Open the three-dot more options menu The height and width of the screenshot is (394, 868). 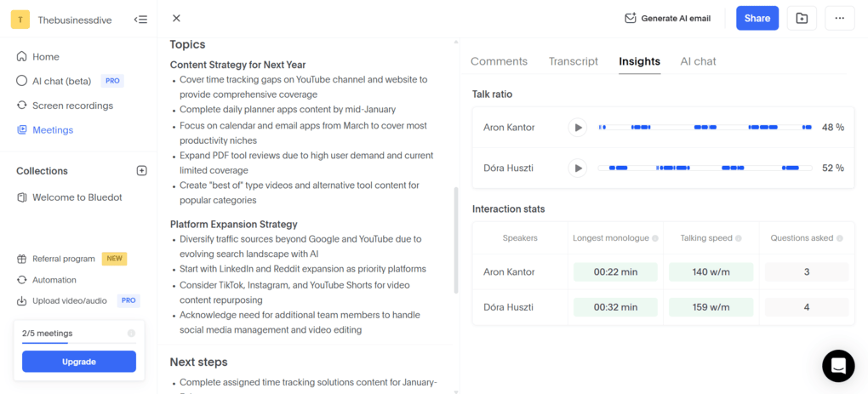(x=839, y=18)
